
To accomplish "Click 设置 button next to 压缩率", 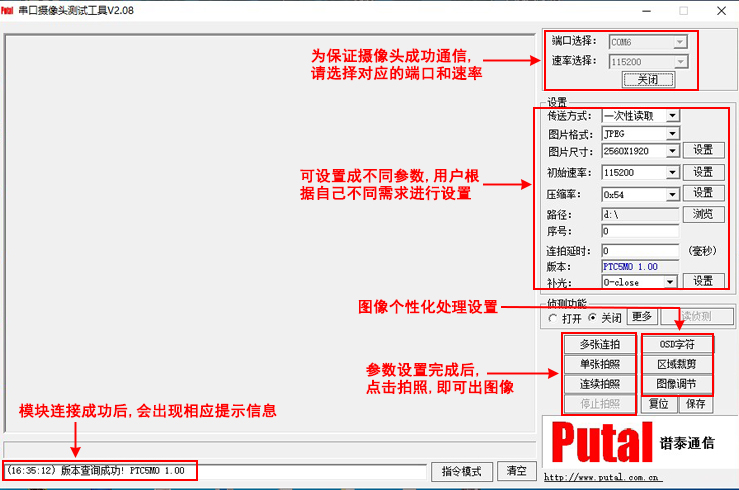I will [x=703, y=193].
